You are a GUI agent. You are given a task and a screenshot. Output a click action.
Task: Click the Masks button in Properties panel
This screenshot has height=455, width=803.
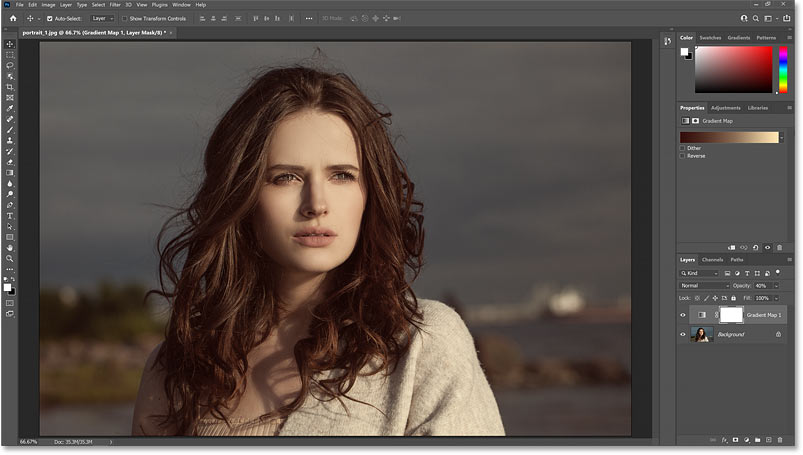695,121
